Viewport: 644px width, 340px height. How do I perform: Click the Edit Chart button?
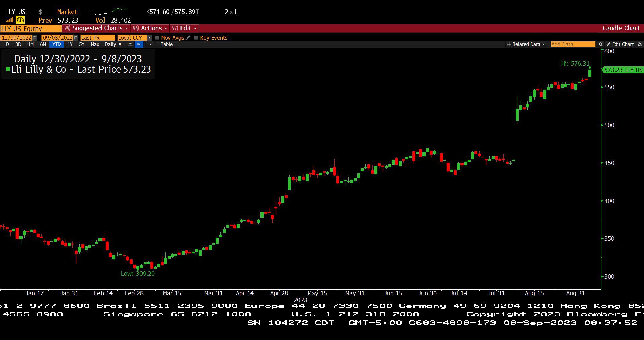[620, 44]
